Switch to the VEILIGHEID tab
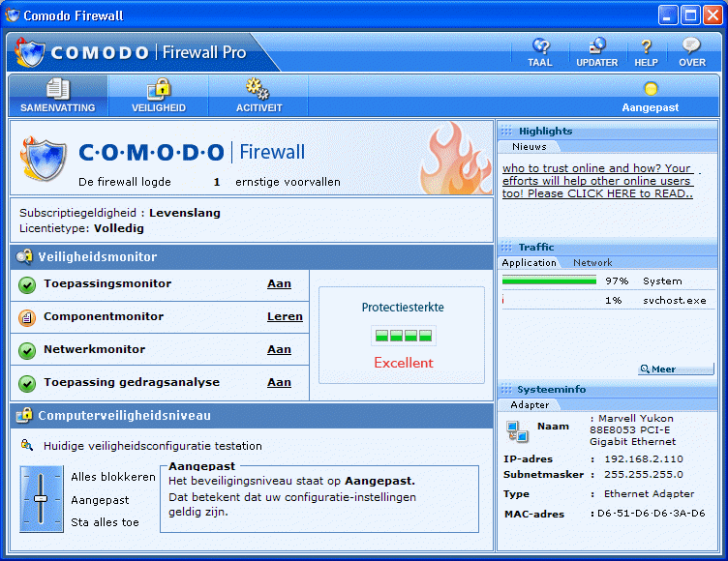 (159, 96)
